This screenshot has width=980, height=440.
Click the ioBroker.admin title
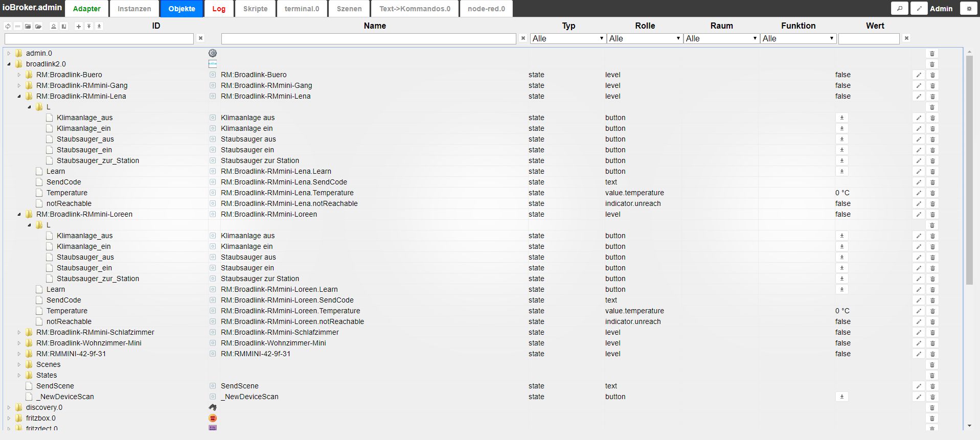(32, 7)
